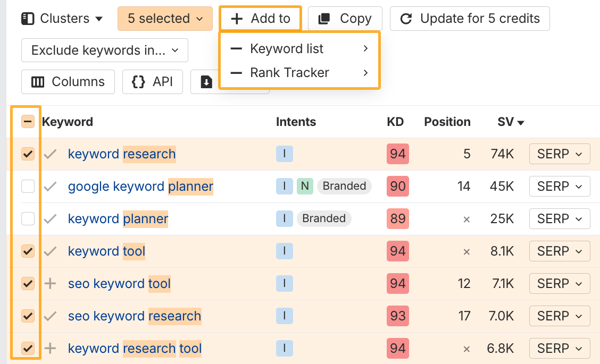Open the "5 selected" dropdown
Image resolution: width=600 pixels, height=364 pixels.
[165, 18]
